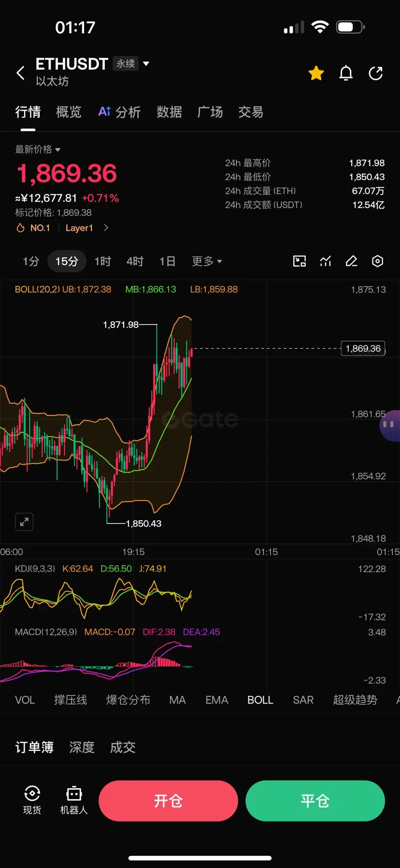Screen dimensions: 400x868
Task: Open the Layer1 category tag
Action: [x=79, y=228]
